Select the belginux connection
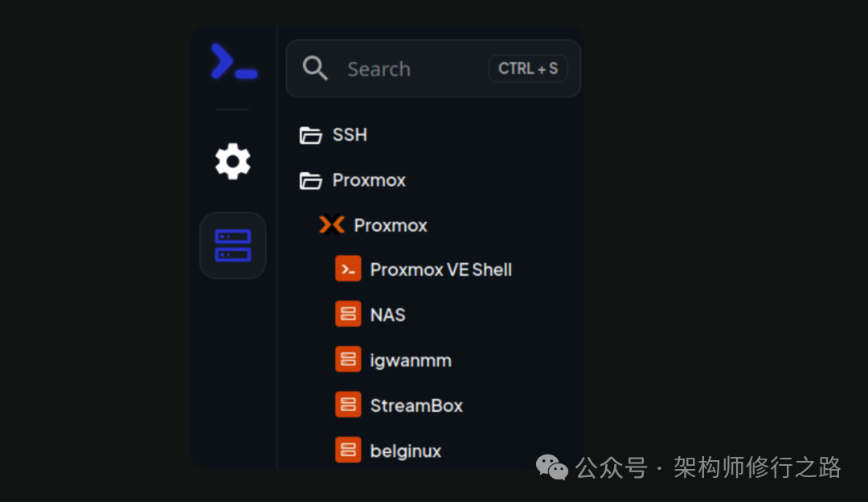The width and height of the screenshot is (868, 502). 406,450
